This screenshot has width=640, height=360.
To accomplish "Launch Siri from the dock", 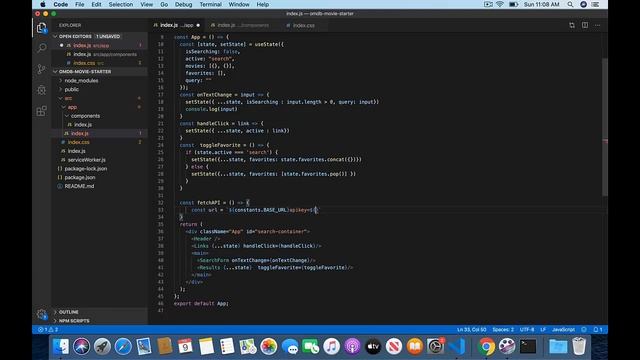I will (82, 347).
